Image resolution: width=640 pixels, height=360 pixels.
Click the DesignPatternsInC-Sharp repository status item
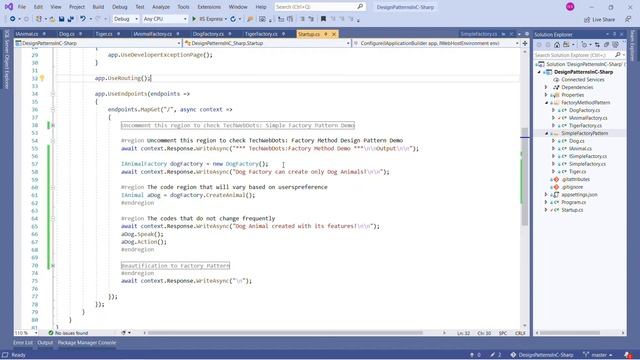pyautogui.click(x=542, y=355)
